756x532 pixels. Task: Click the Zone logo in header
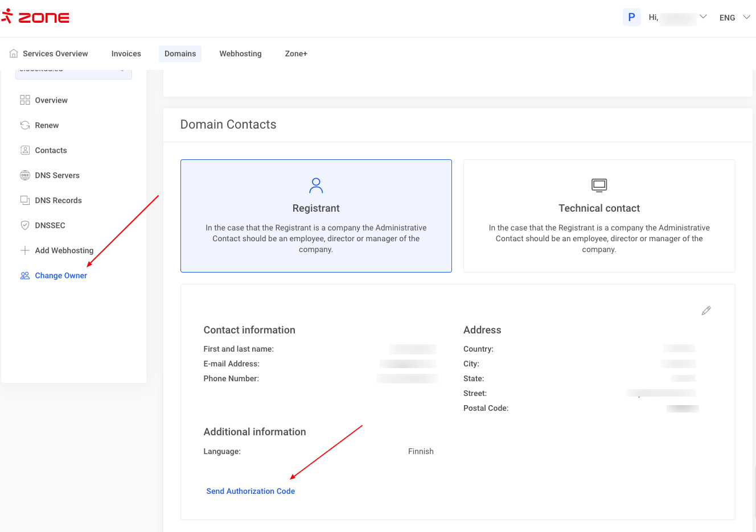pyautogui.click(x=35, y=17)
